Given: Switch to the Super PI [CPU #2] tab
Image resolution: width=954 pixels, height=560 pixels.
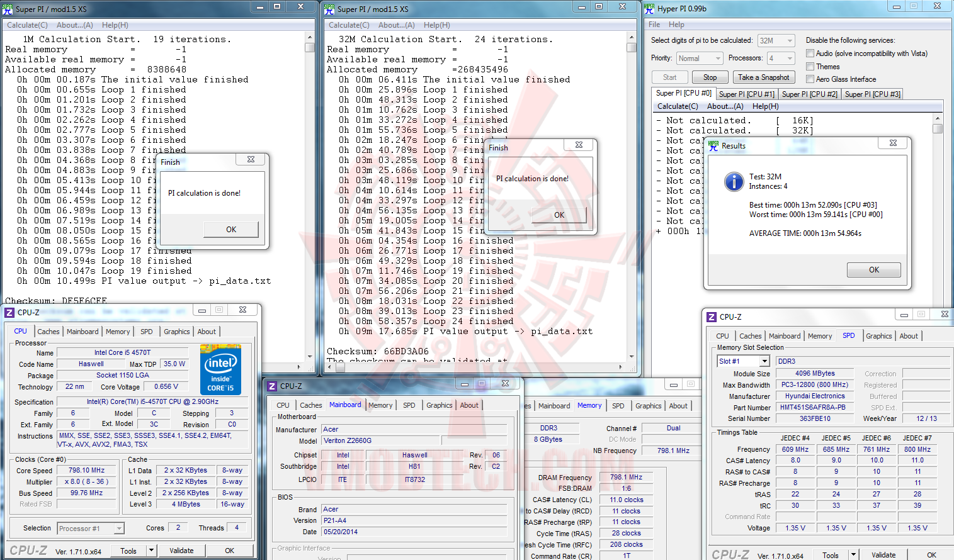Looking at the screenshot, I should (x=810, y=94).
